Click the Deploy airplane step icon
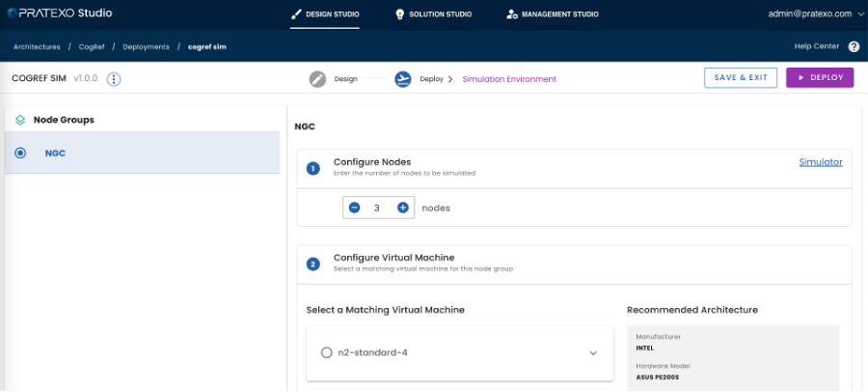Viewport: 868px width, 392px height. pyautogui.click(x=403, y=79)
